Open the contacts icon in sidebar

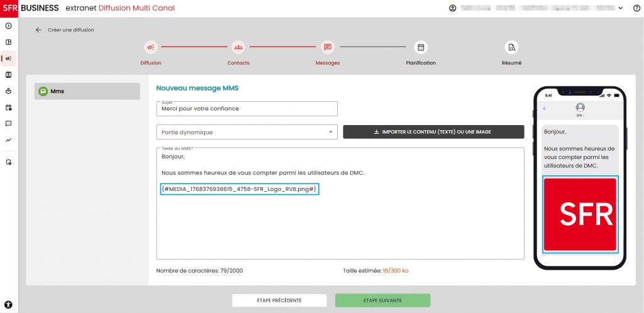tap(9, 75)
